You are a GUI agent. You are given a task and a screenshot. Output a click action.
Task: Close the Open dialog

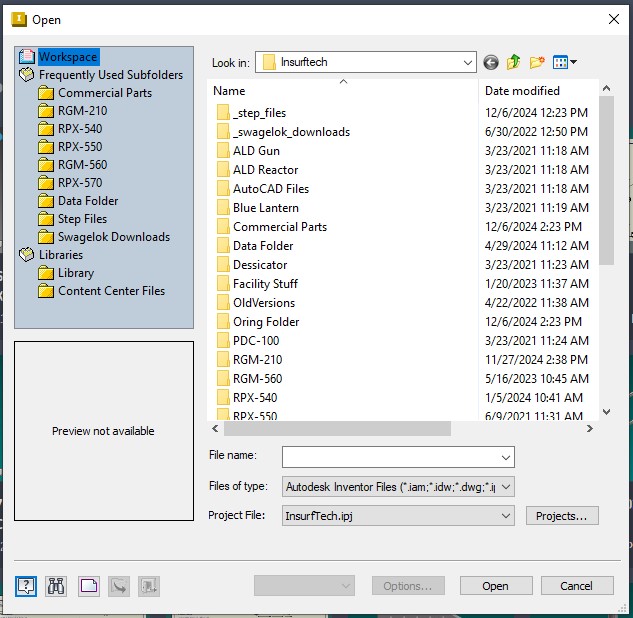614,19
